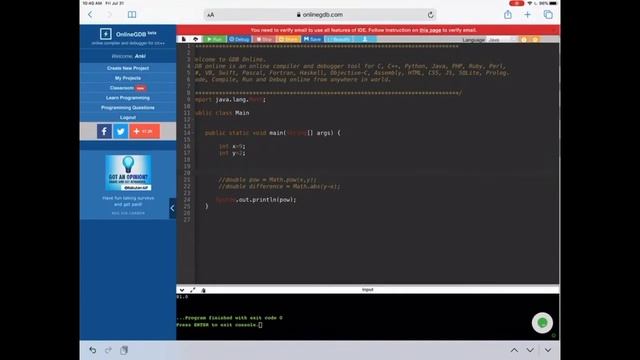Click the new file icon in toolbar
Screen dimensions: 640x360
coord(184,39)
